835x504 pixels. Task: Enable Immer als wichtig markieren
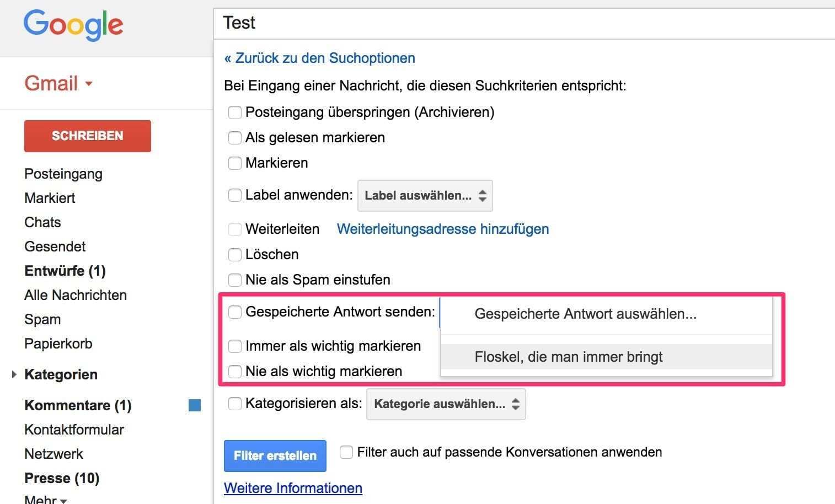[x=235, y=346]
